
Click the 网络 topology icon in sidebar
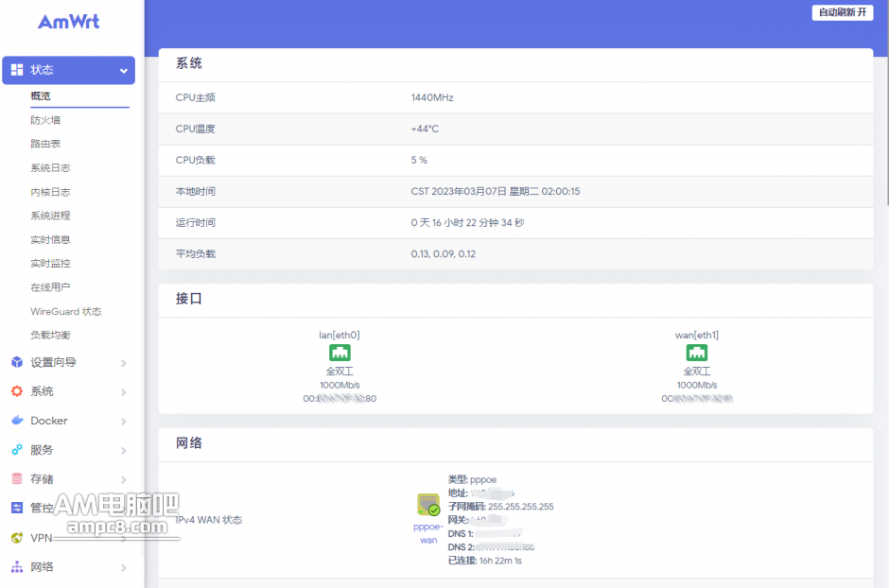[x=17, y=566]
